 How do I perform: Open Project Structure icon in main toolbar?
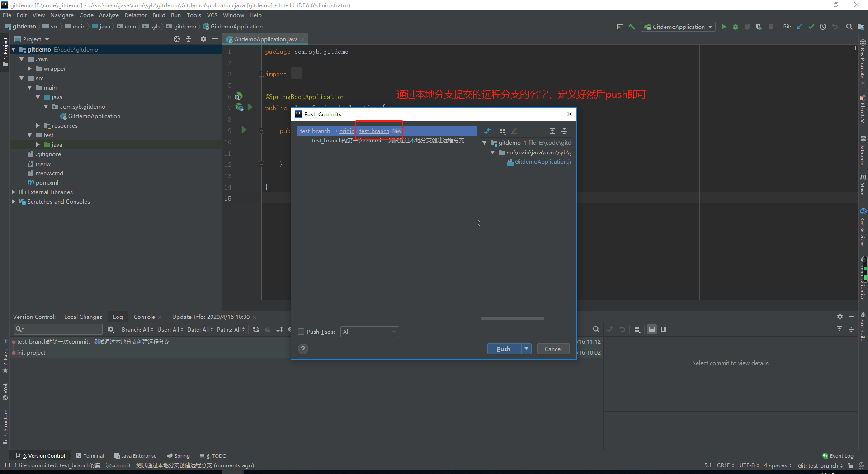click(861, 27)
